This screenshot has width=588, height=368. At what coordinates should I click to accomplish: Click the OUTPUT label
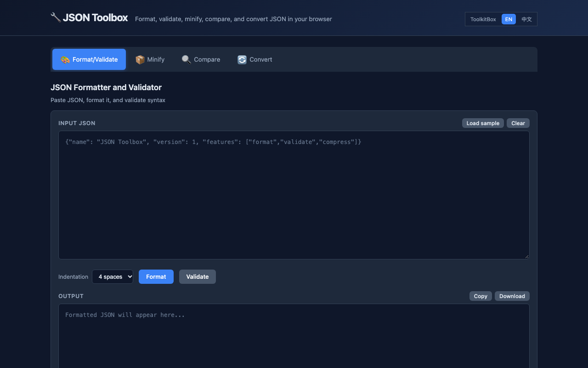[x=71, y=296]
